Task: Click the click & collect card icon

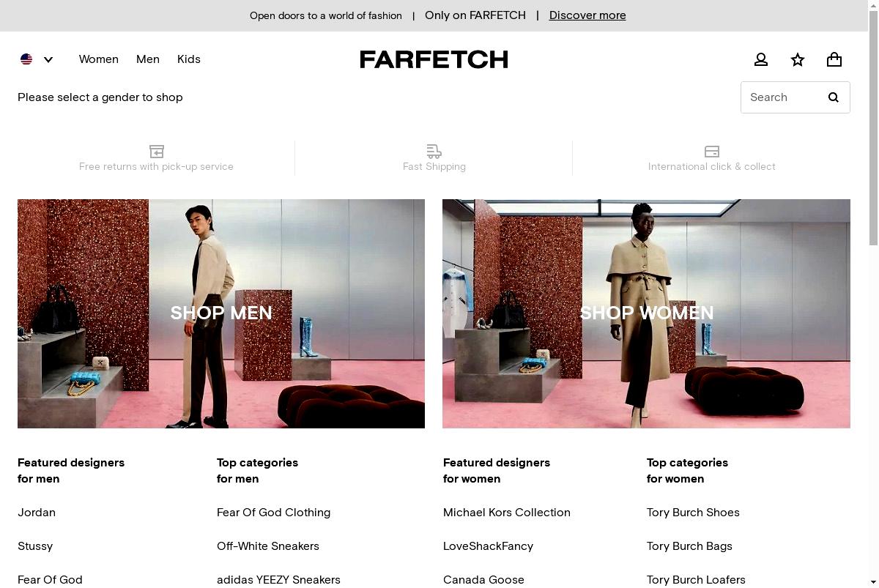Action: 712,152
